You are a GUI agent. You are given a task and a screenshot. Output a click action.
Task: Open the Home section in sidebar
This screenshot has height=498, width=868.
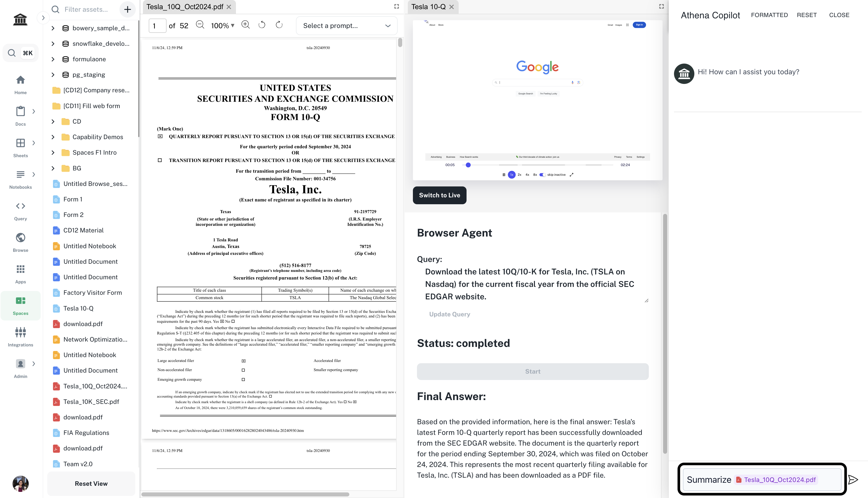click(21, 85)
